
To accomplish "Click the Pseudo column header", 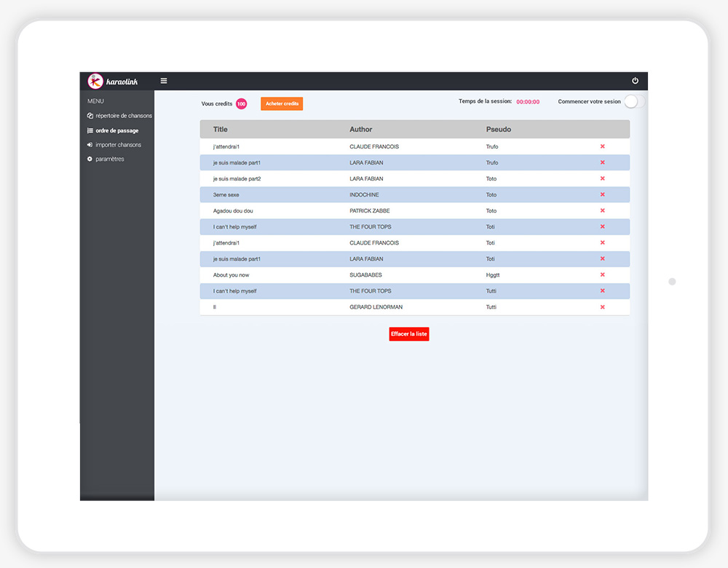I will coord(498,130).
